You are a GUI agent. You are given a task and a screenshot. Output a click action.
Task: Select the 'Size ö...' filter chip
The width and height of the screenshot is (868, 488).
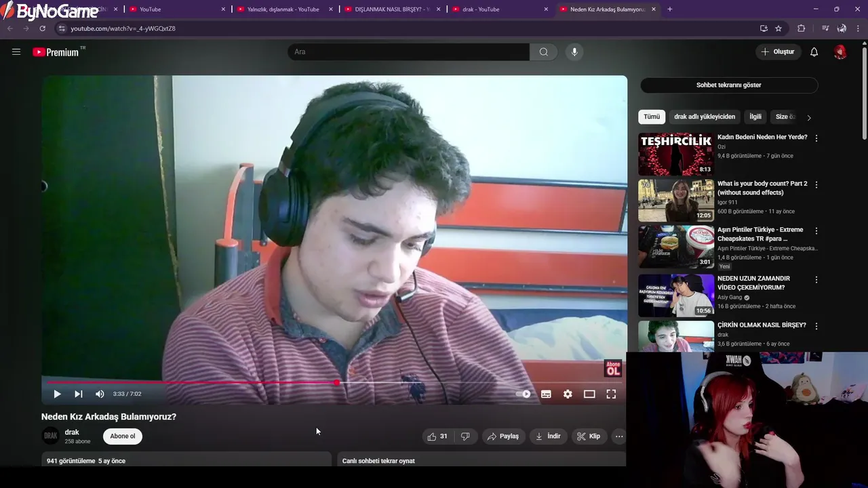pyautogui.click(x=785, y=117)
